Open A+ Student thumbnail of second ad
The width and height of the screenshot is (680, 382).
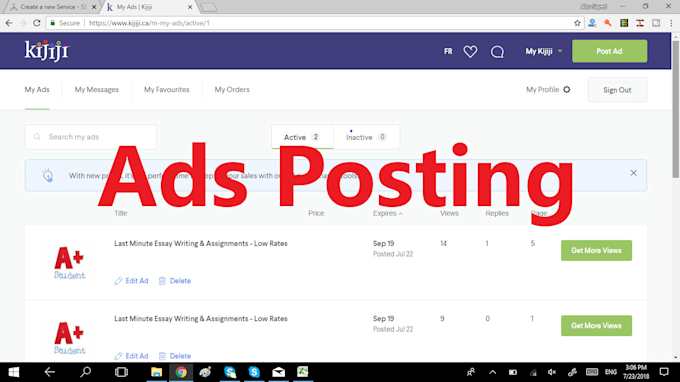point(69,338)
